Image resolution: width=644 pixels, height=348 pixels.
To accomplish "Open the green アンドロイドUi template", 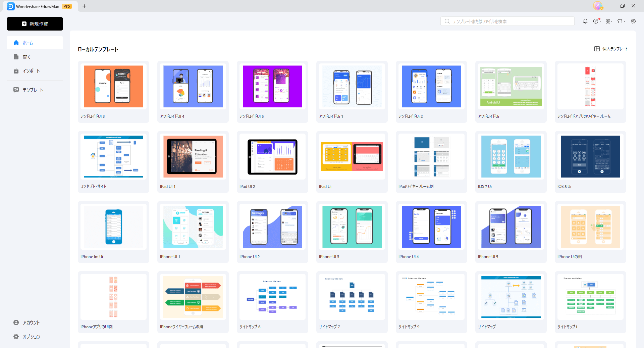I will click(x=511, y=92).
